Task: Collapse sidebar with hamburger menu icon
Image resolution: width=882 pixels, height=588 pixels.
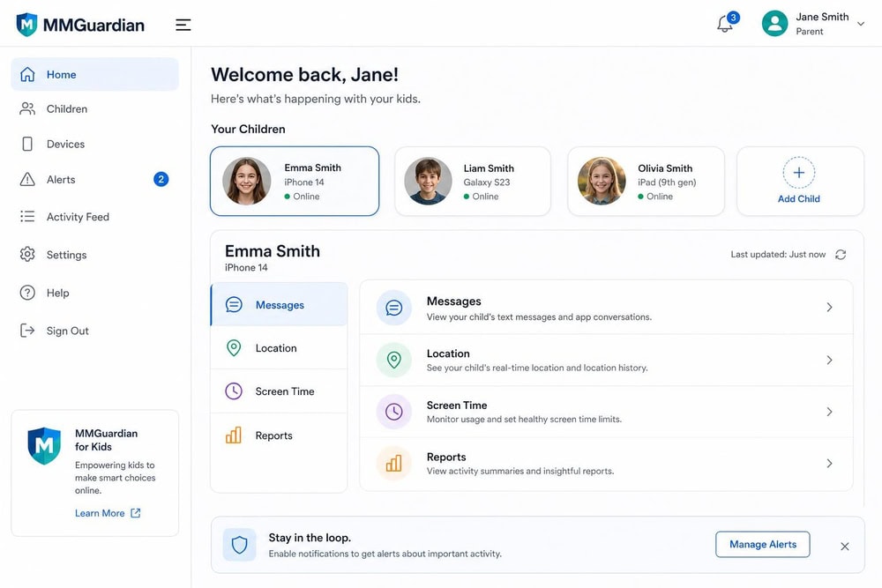Action: (183, 25)
